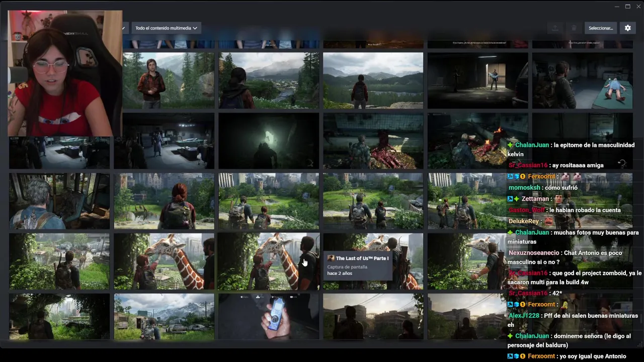Open thumbnail of Joel and Ellie walking, city skyline
644x362 pixels.
click(x=269, y=201)
